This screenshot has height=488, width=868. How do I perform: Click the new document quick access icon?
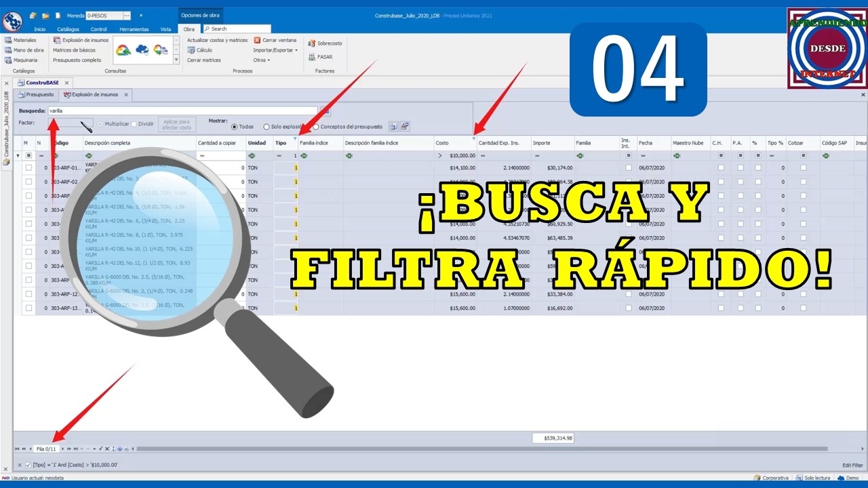coord(58,16)
